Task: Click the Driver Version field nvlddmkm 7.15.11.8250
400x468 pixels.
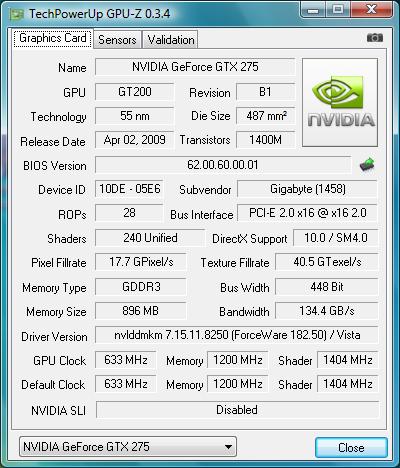Action: 237,335
